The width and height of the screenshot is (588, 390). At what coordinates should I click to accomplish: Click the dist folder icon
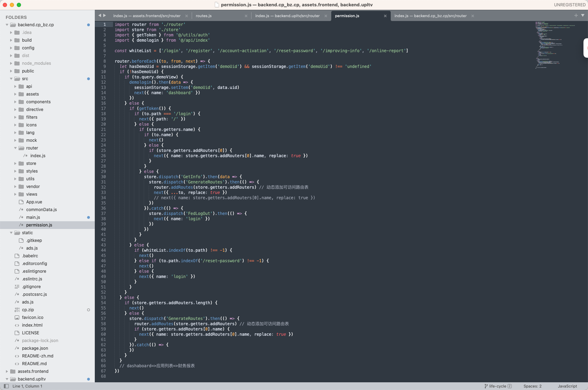(17, 56)
